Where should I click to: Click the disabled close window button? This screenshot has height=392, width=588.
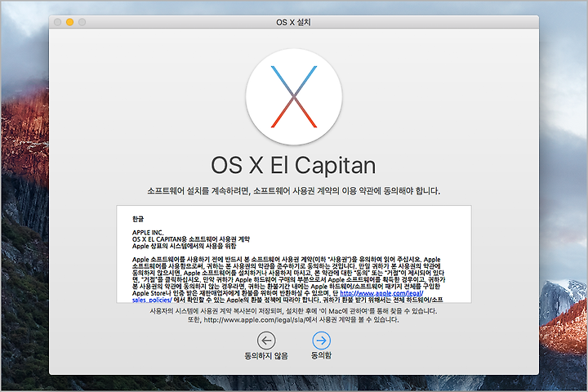(58, 22)
